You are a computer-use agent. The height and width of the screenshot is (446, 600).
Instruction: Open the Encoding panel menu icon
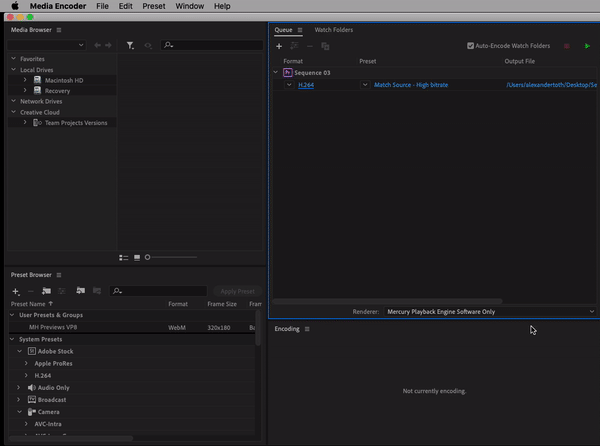(307, 329)
